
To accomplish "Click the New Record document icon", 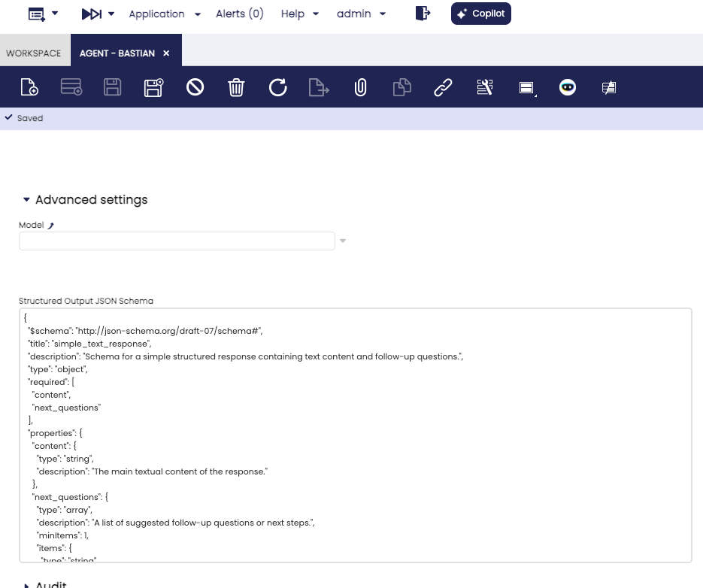I will [x=29, y=87].
